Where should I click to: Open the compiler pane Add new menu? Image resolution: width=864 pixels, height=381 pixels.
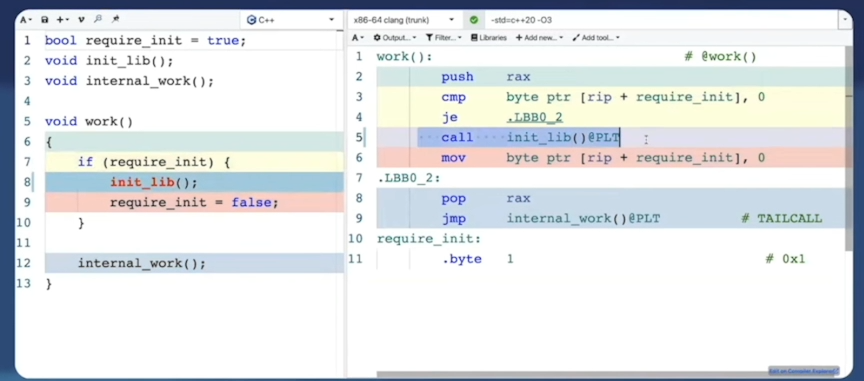(x=539, y=37)
